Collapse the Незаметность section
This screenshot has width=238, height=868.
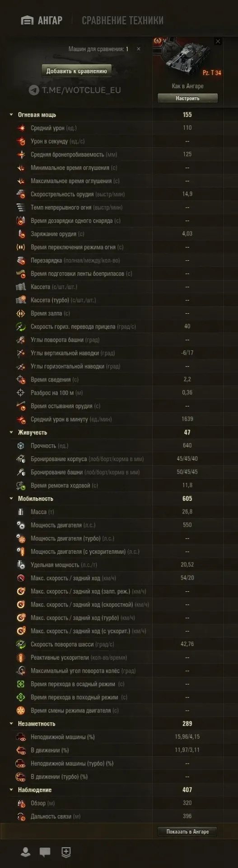pyautogui.click(x=11, y=724)
